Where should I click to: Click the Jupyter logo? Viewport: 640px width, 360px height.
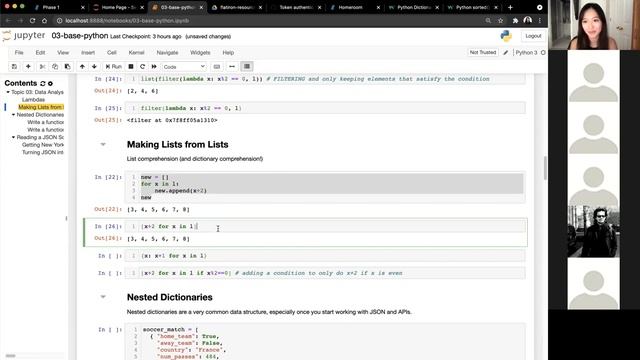click(x=24, y=36)
